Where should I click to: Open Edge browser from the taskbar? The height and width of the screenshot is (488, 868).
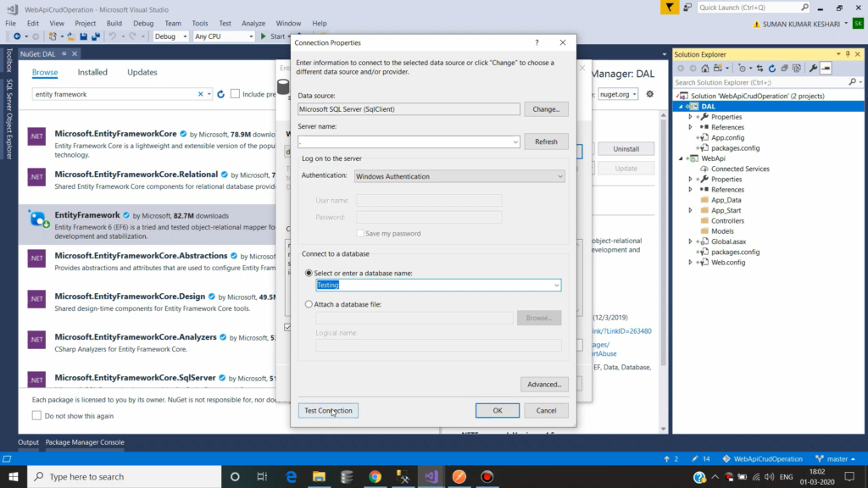click(x=292, y=476)
